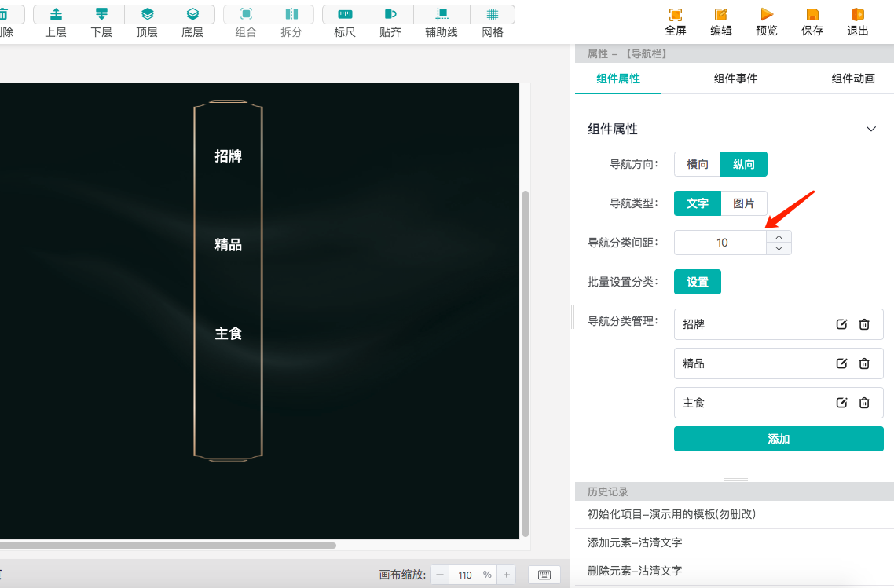Screen dimensions: 894x588
Task: Click the up arrow on 导航分类间距
Action: pyautogui.click(x=779, y=236)
